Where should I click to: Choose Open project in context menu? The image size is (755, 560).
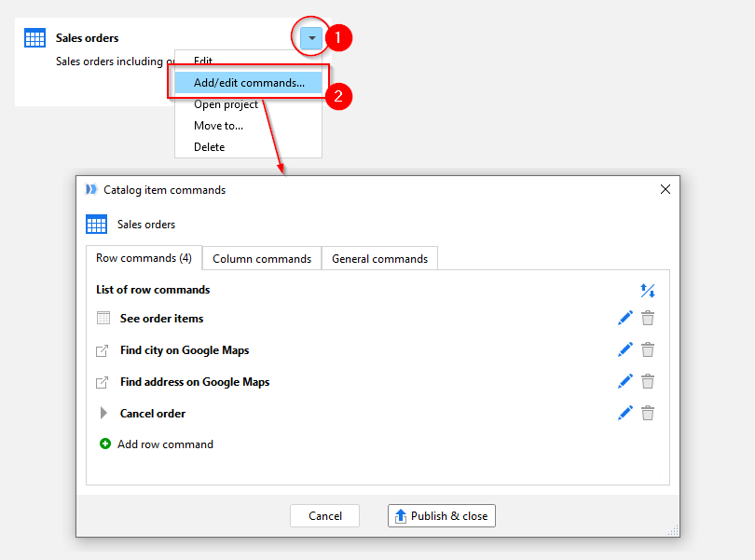pos(226,104)
